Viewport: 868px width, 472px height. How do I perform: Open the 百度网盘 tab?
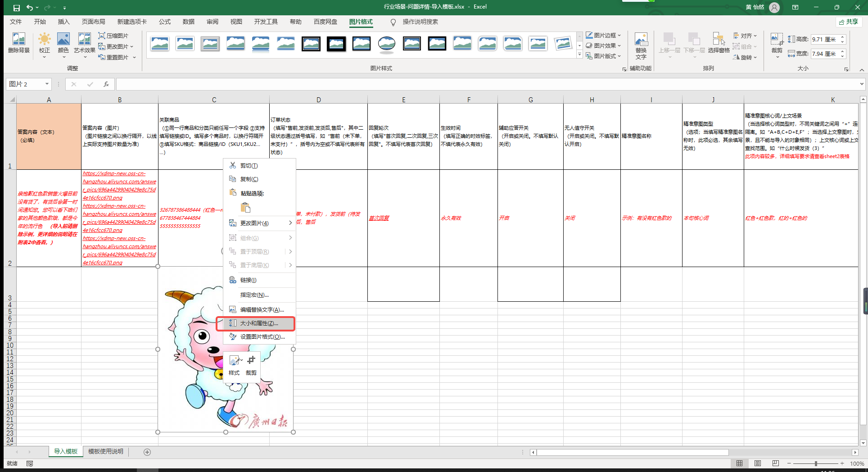[x=325, y=22]
